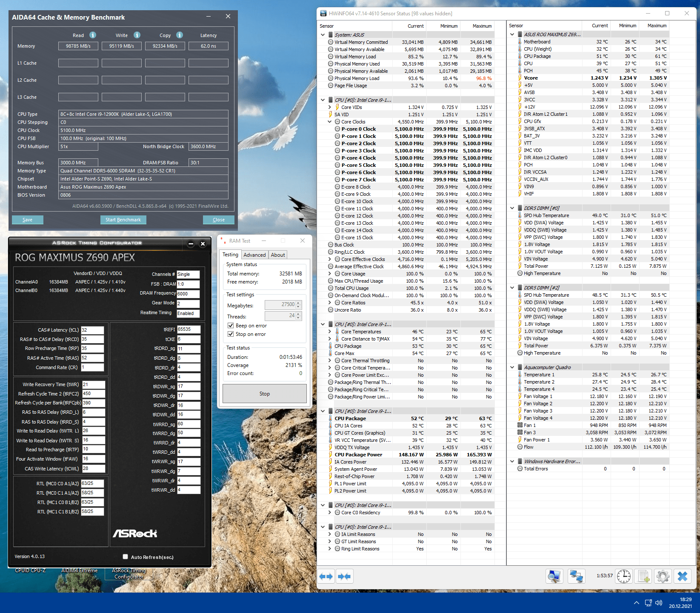The height and width of the screenshot is (613, 700).
Task: Collapse the Core Clocks tree node
Action: [329, 122]
